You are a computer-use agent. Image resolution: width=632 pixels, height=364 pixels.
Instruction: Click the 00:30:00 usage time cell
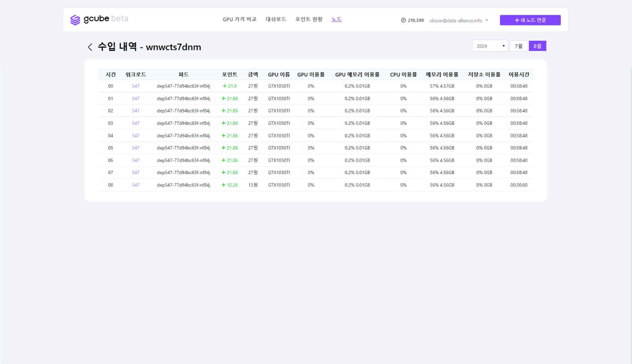tap(519, 185)
